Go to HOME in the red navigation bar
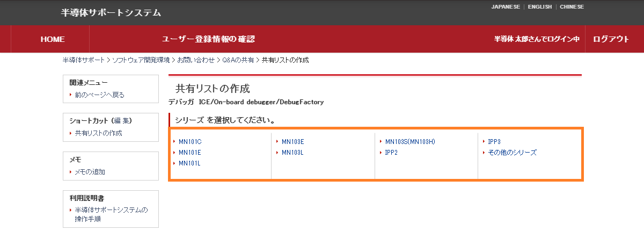The height and width of the screenshot is (245, 644). click(x=53, y=39)
